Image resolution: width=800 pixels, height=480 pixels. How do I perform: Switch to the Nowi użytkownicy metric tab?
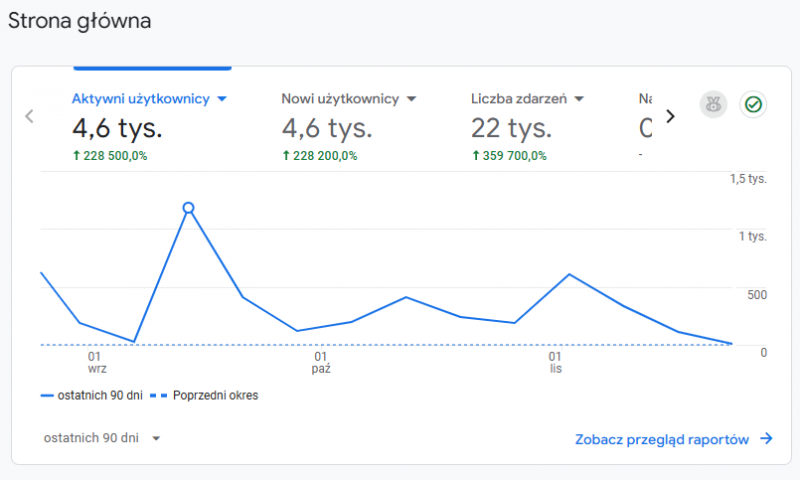pyautogui.click(x=340, y=99)
